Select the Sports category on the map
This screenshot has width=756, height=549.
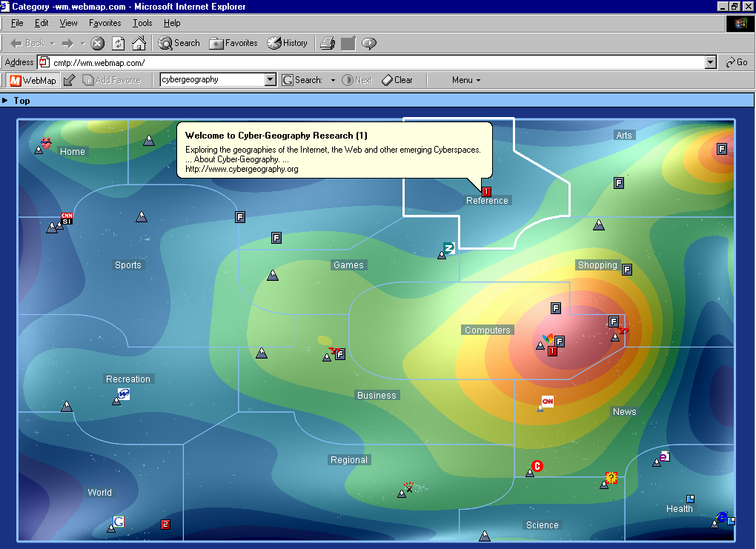coord(127,265)
